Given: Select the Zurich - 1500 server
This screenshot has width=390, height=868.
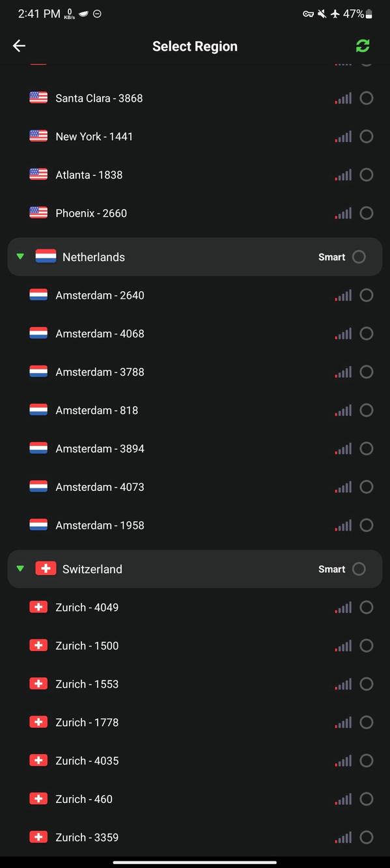Looking at the screenshot, I should (367, 645).
